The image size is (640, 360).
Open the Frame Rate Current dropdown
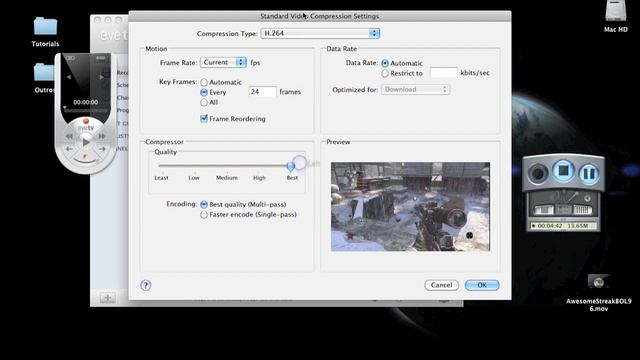pyautogui.click(x=223, y=62)
